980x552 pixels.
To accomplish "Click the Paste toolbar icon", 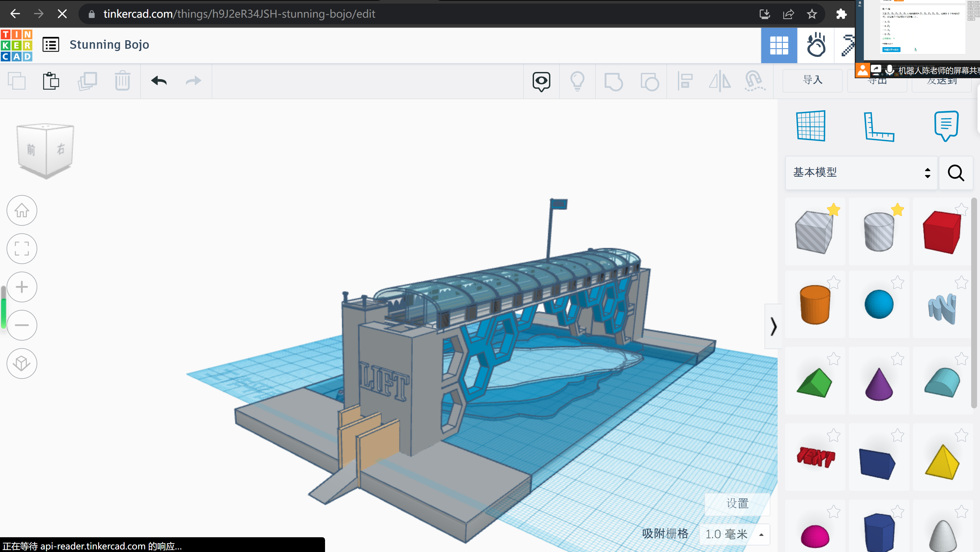I will (51, 81).
